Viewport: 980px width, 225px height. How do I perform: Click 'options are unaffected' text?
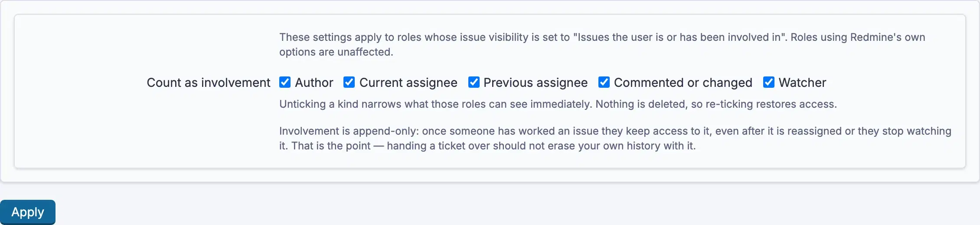pos(336,52)
